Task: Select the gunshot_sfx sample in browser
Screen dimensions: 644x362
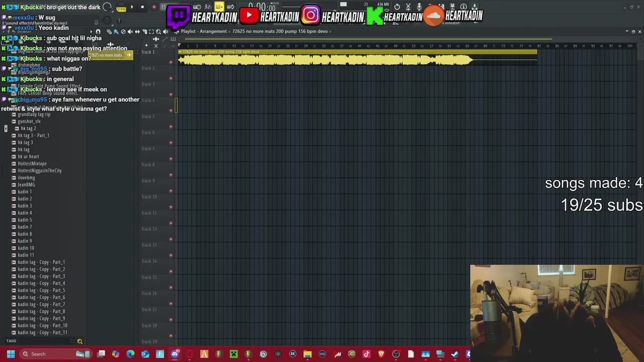Action: click(x=29, y=122)
